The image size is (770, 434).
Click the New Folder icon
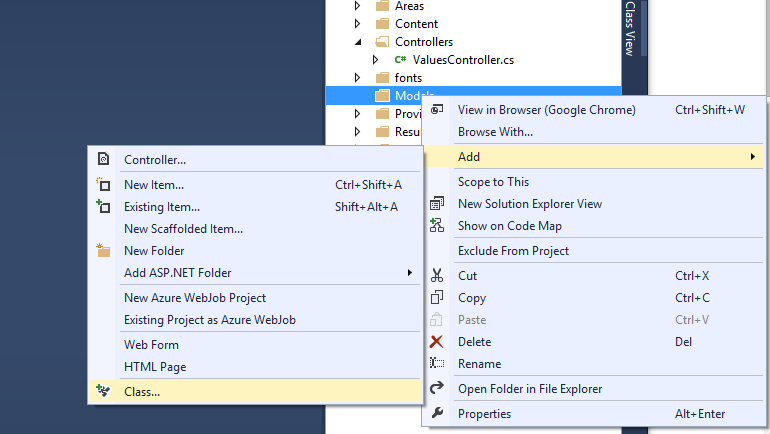pyautogui.click(x=103, y=251)
